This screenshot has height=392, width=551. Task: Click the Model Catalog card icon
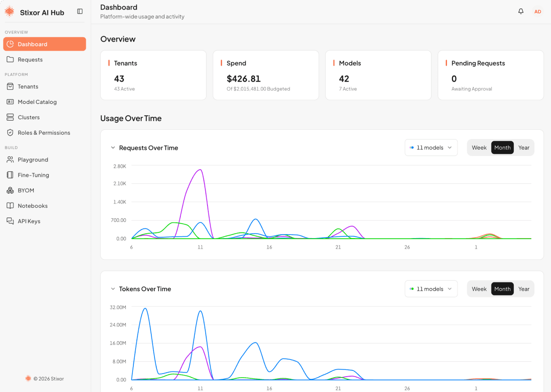point(10,102)
